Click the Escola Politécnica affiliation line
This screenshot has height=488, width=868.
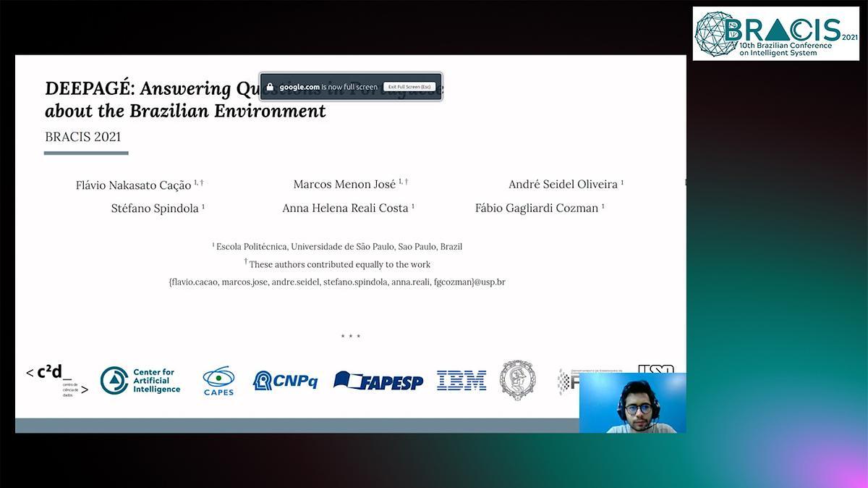click(x=337, y=247)
